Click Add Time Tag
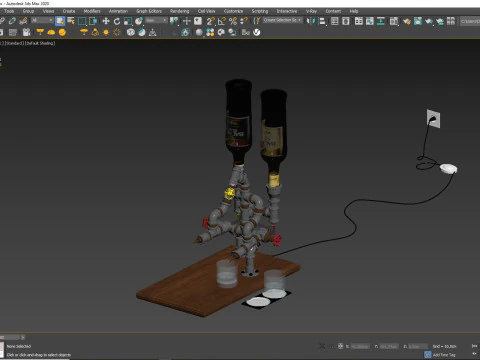Viewport: 480px width, 360px height. (444, 355)
